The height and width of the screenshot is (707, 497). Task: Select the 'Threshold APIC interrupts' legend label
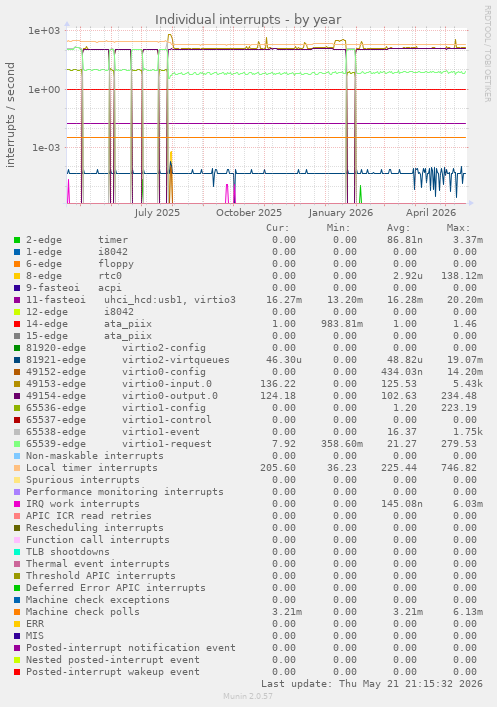[101, 575]
